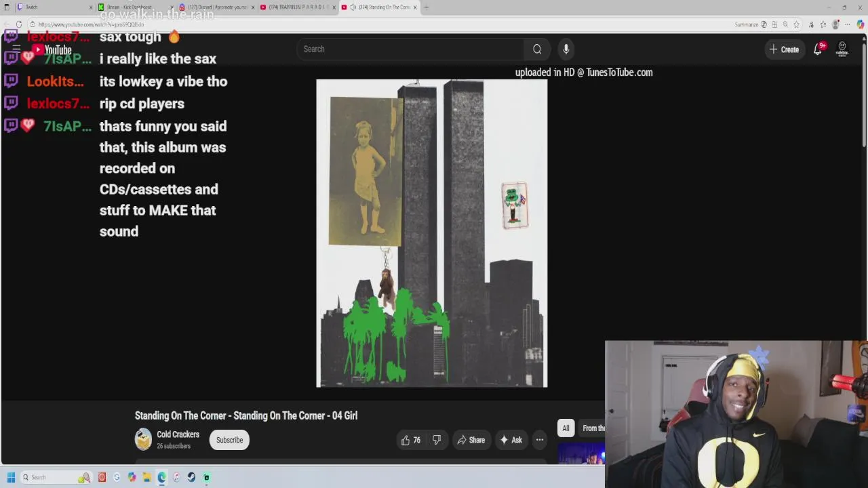Screen dimensions: 868x488
Task: Select the 'From the' filter chip
Action: point(593,428)
